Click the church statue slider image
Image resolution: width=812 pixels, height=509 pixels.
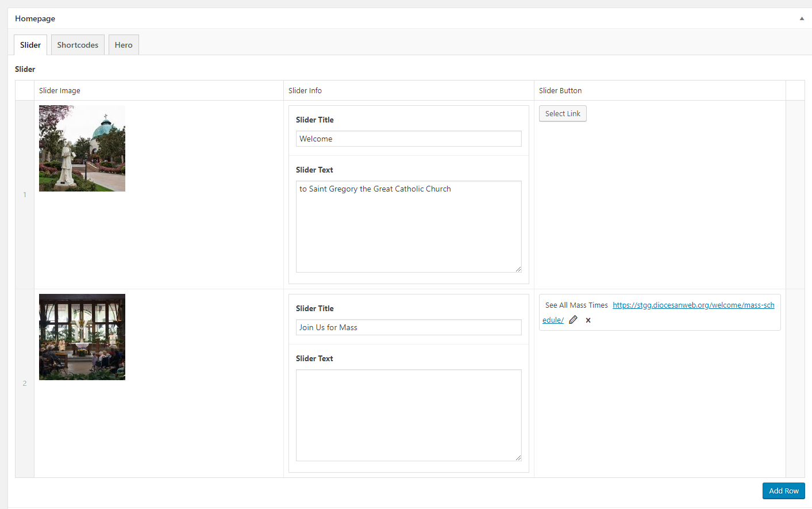[82, 148]
